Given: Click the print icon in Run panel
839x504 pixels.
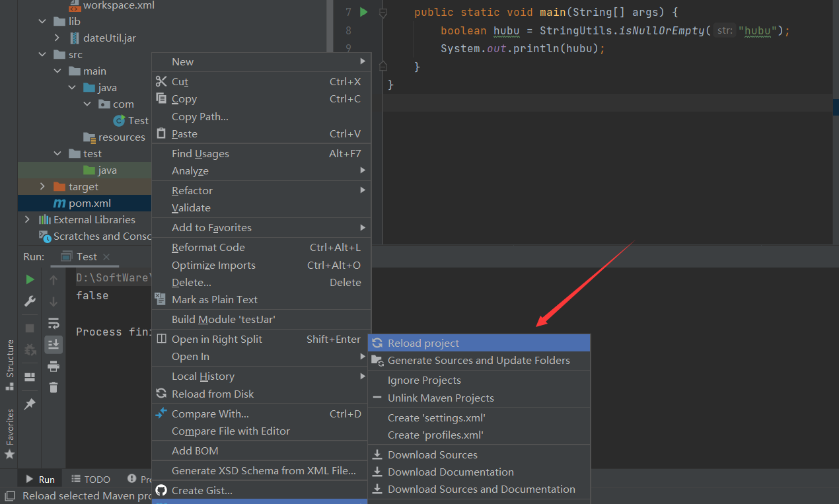Looking at the screenshot, I should tap(54, 366).
